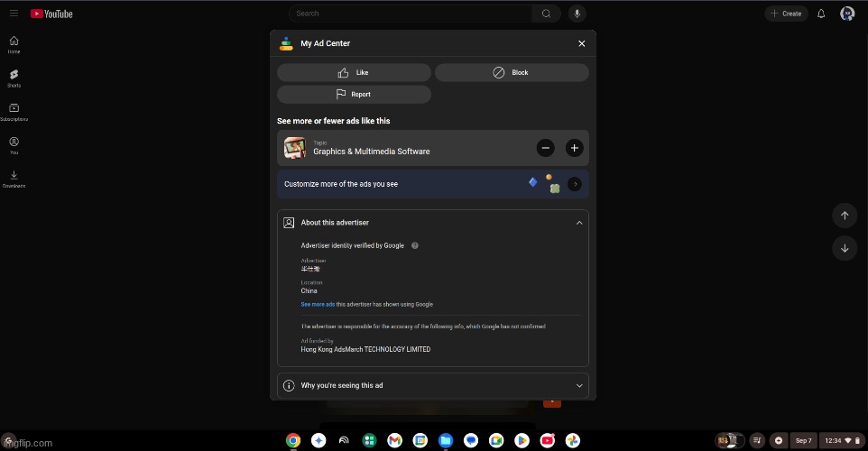The image size is (868, 451).
Task: Close the My Ad Center dialog
Action: (581, 43)
